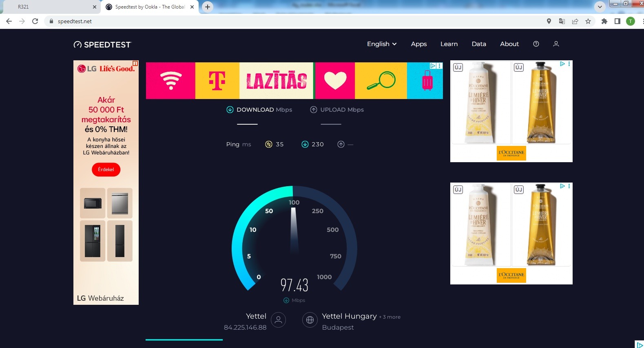The image size is (644, 348).
Task: Click the AdChoices icon at page bottom corner
Action: coord(640,344)
